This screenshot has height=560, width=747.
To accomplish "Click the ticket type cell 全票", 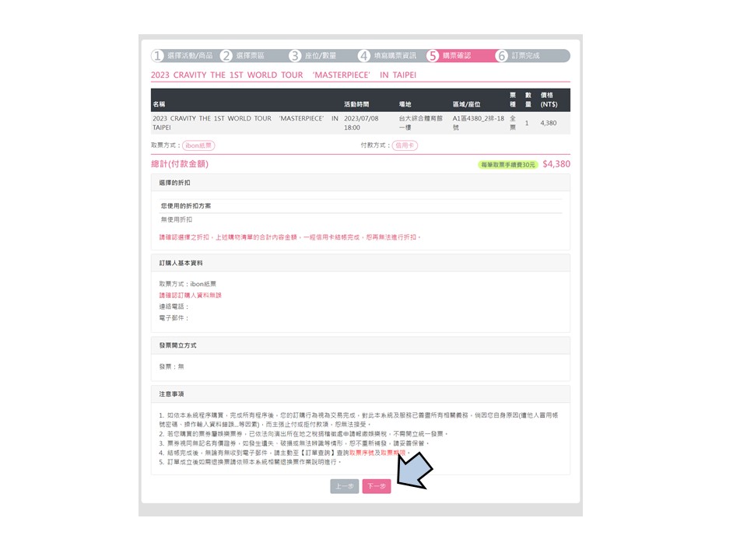I will 513,123.
